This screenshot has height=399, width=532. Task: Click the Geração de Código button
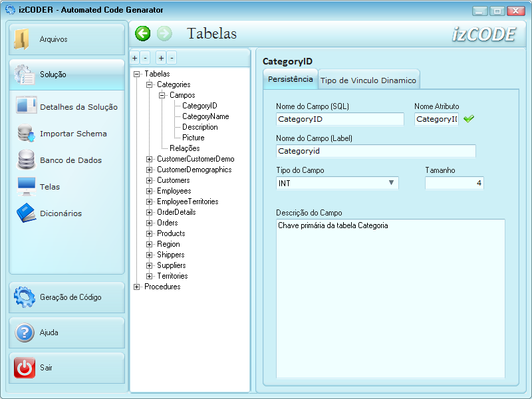67,297
